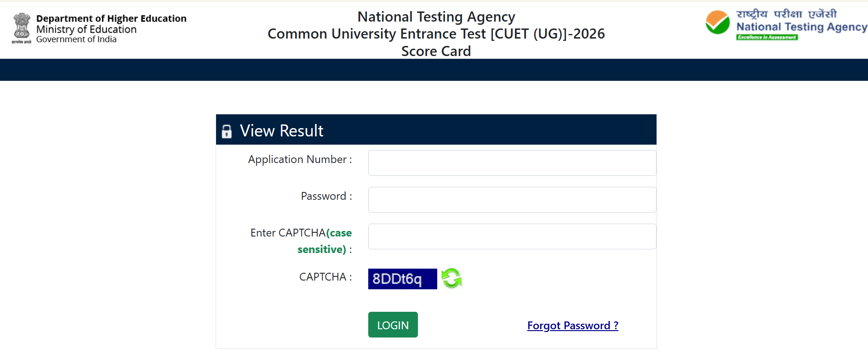Click the CAPTCHA label text
Viewport: 868px width, 360px height.
click(x=325, y=277)
